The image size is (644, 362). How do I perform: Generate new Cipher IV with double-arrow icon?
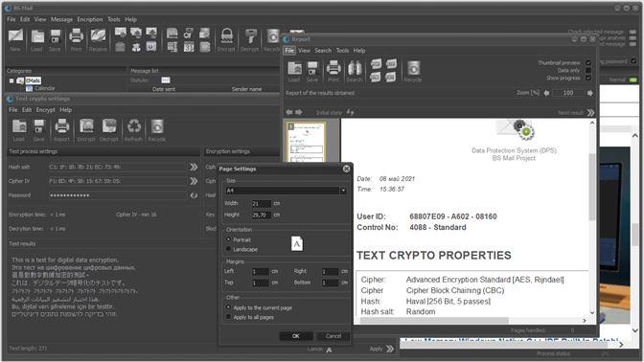click(194, 181)
